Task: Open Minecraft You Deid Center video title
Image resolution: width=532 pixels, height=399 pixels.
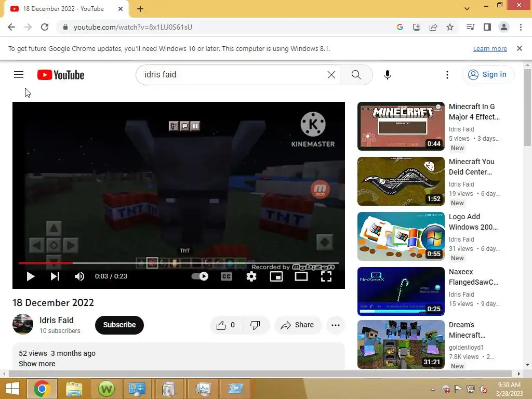Action: 472,167
